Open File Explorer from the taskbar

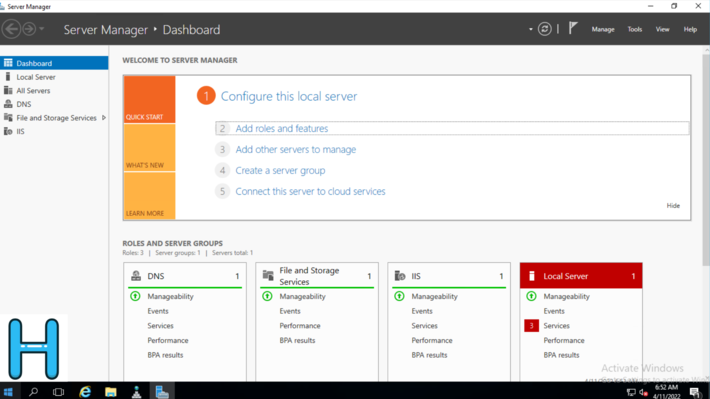[x=110, y=391]
